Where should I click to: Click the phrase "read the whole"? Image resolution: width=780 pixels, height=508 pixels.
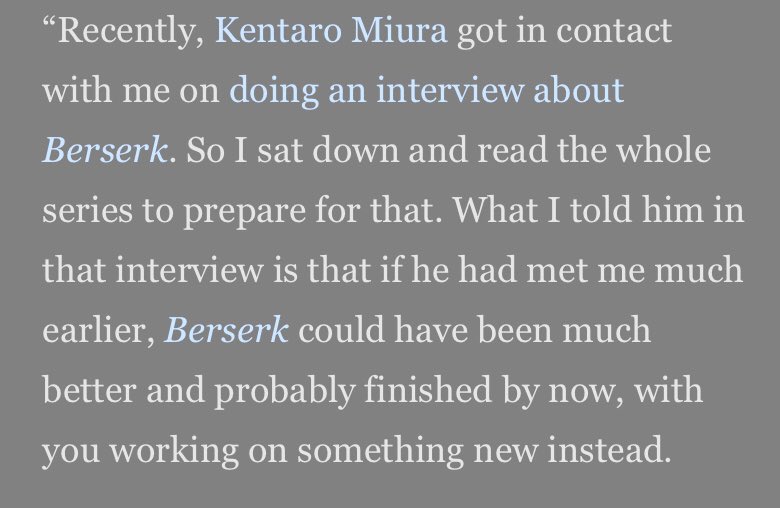[594, 150]
